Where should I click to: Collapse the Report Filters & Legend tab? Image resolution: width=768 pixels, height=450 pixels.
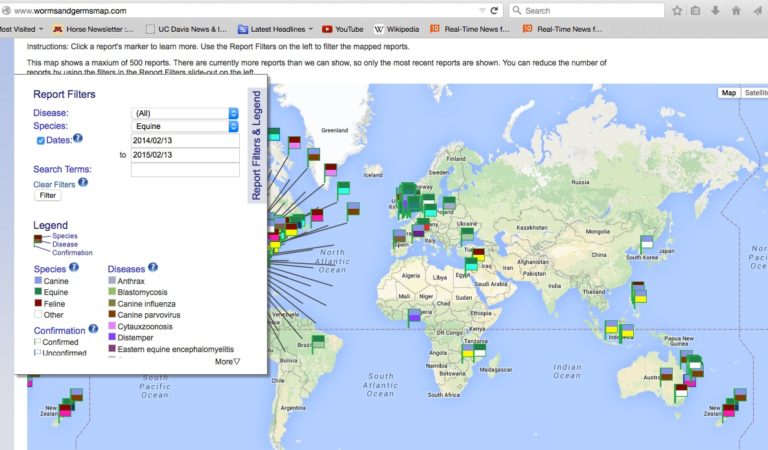256,145
